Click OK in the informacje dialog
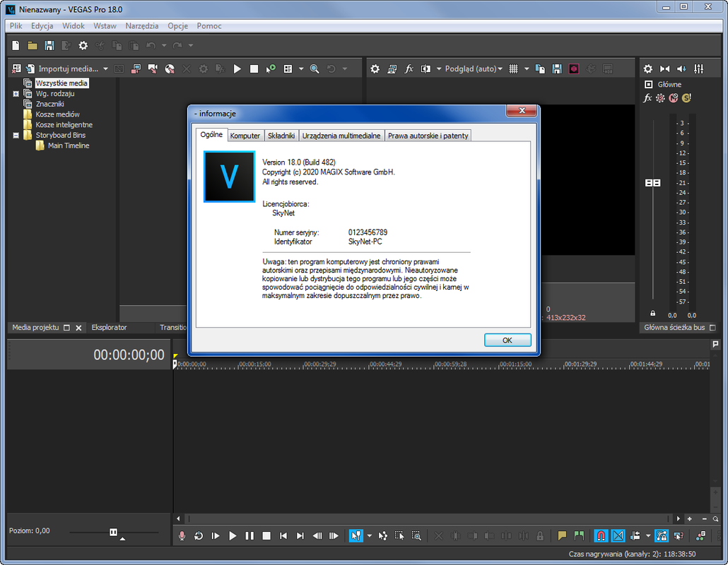728x565 pixels. 507,340
